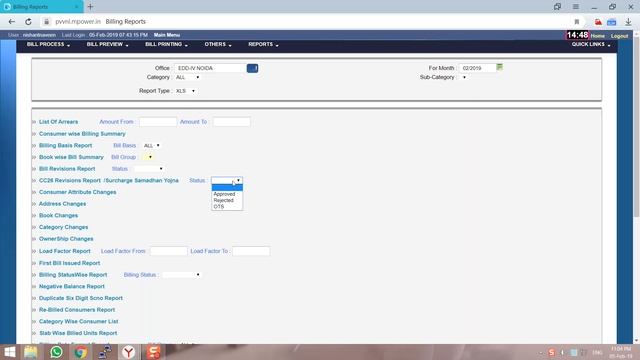The image size is (640, 360).
Task: Click the Amount From field
Action: 158,122
